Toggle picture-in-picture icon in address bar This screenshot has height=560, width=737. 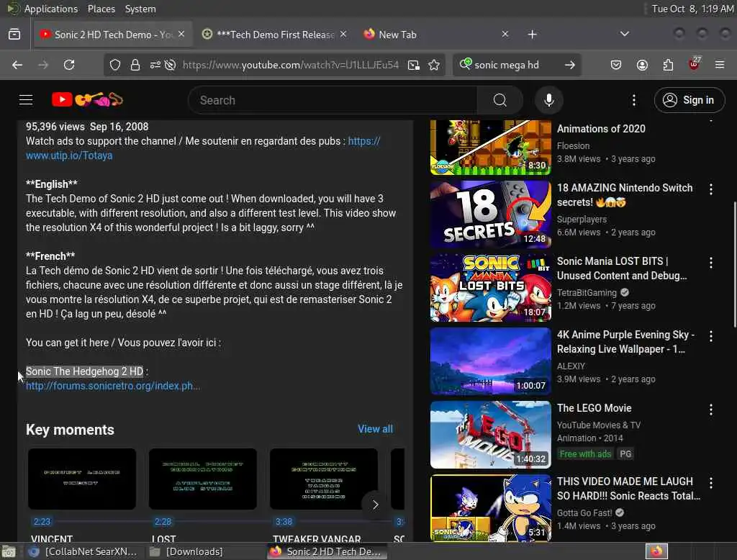pos(414,65)
